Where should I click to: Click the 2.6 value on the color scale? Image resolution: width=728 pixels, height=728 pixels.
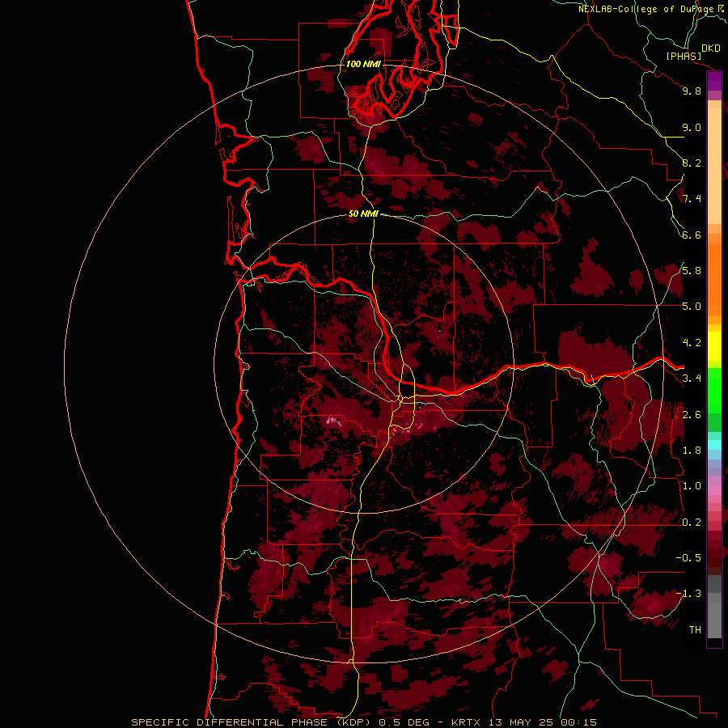pyautogui.click(x=692, y=415)
